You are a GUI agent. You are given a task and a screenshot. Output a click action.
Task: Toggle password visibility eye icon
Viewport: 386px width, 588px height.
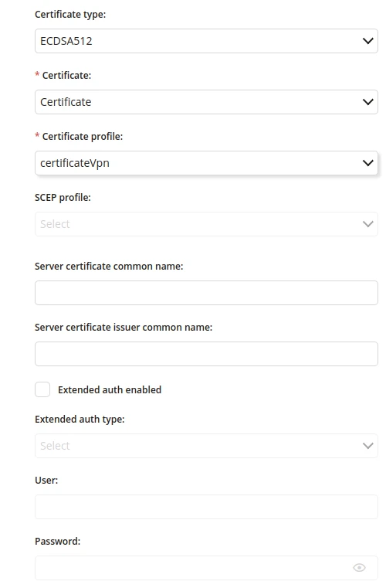point(360,568)
